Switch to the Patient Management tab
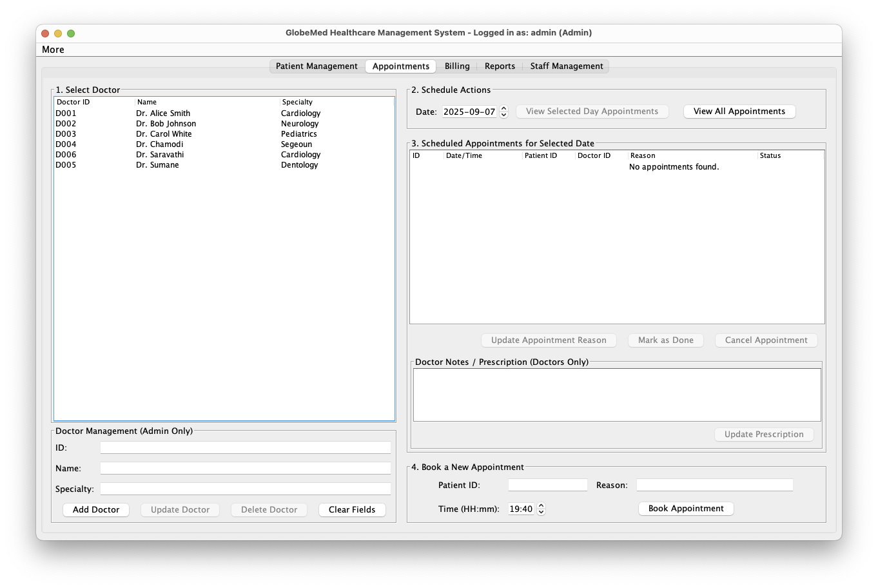Image resolution: width=878 pixels, height=588 pixels. pyautogui.click(x=317, y=66)
